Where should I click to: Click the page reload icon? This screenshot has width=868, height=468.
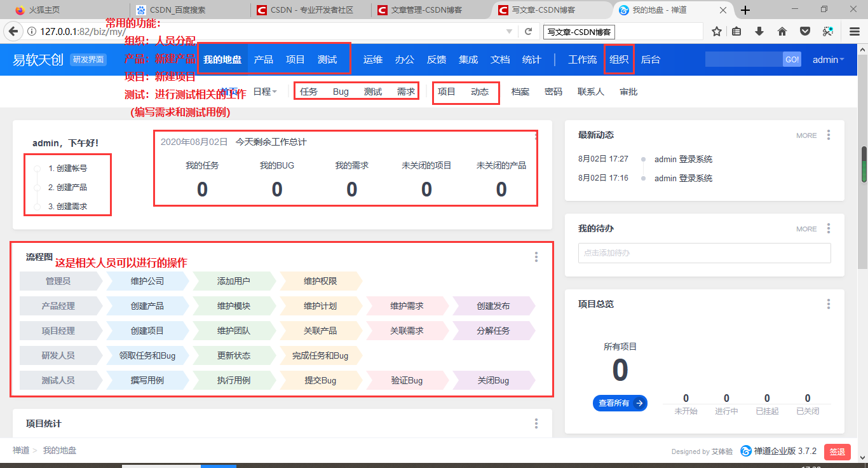point(528,31)
